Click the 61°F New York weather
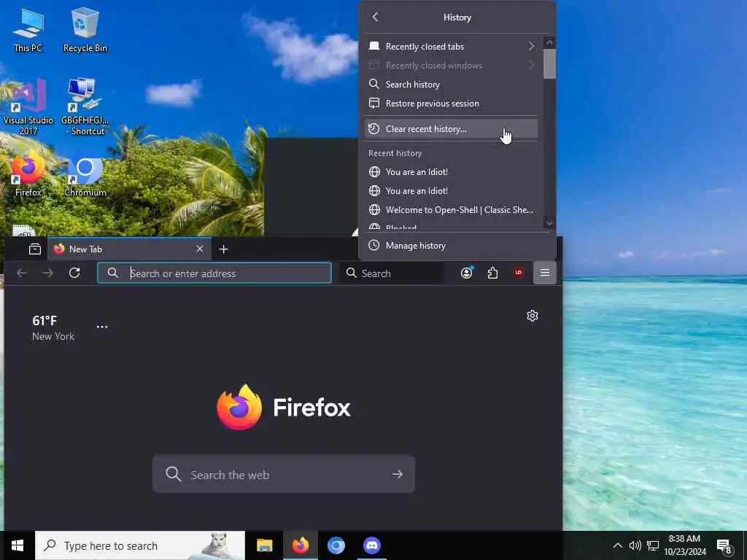747x560 pixels. click(x=53, y=328)
